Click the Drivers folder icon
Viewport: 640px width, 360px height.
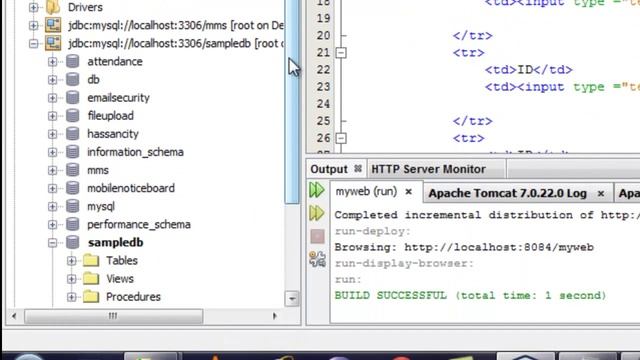pyautogui.click(x=53, y=7)
